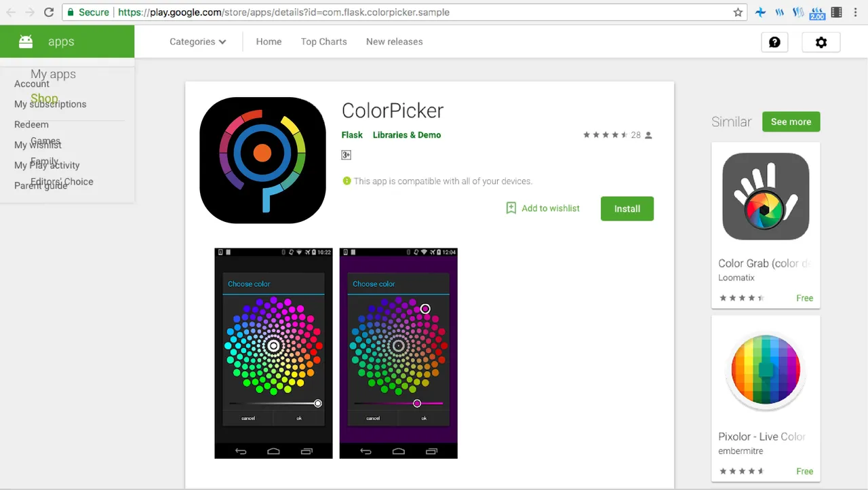This screenshot has height=490, width=868.
Task: Click the ColorPicker star rating
Action: (605, 135)
